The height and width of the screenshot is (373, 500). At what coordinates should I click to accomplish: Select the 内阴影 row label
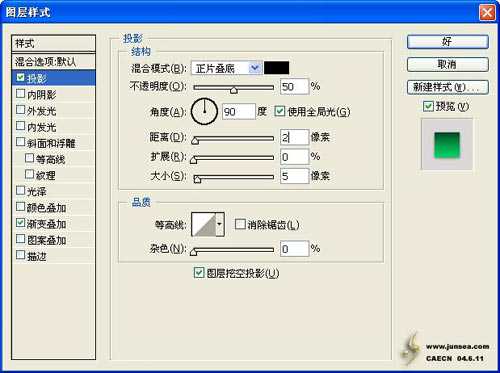(41, 95)
